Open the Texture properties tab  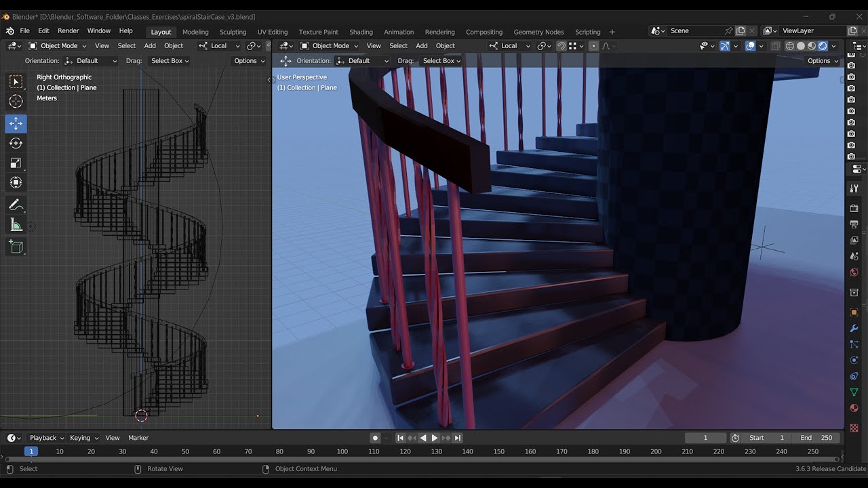[x=854, y=428]
